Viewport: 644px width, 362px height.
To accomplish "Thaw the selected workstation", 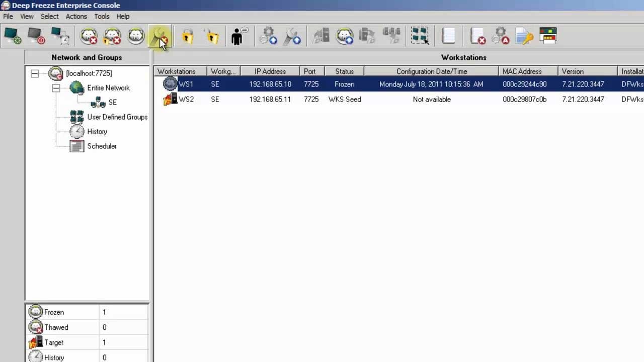I will pyautogui.click(x=89, y=36).
